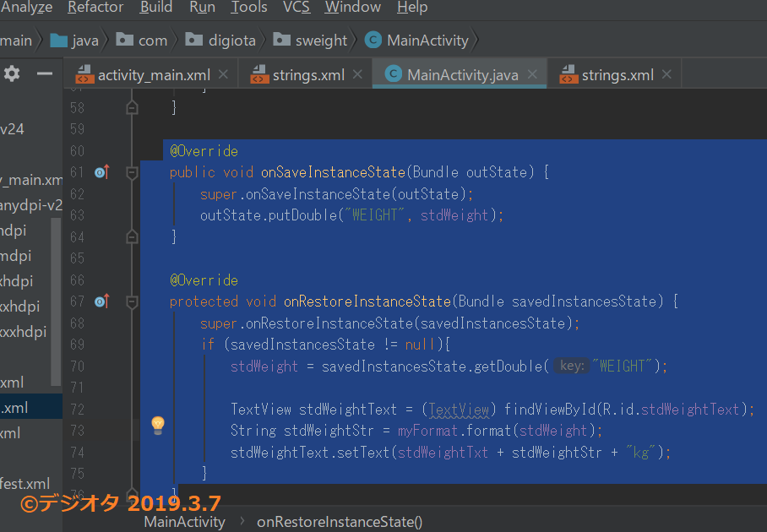Click override gutter icon at line 67
Image resolution: width=767 pixels, height=532 pixels.
101,301
